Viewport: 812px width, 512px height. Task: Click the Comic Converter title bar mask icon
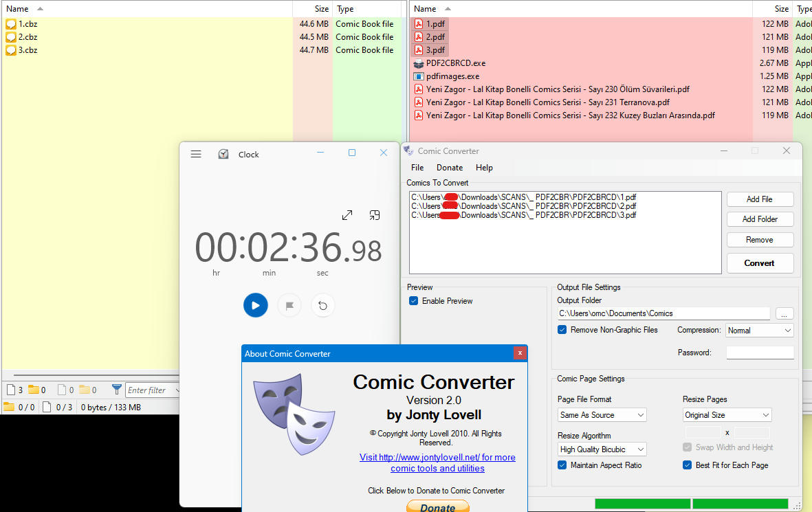(x=408, y=151)
